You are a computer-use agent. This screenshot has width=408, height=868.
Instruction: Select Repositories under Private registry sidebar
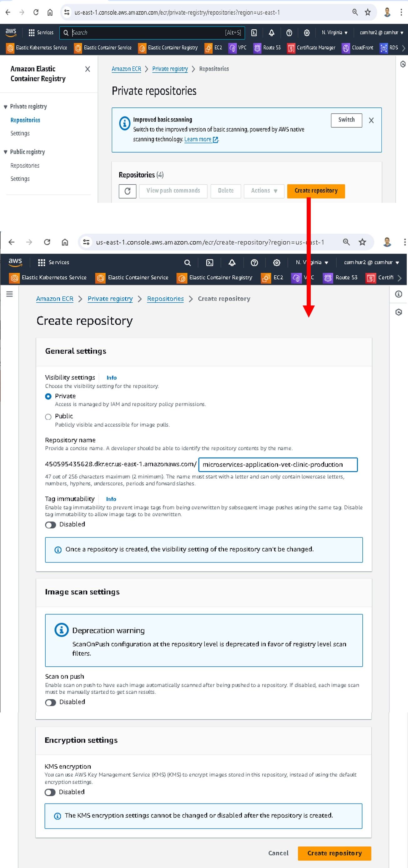coord(25,120)
